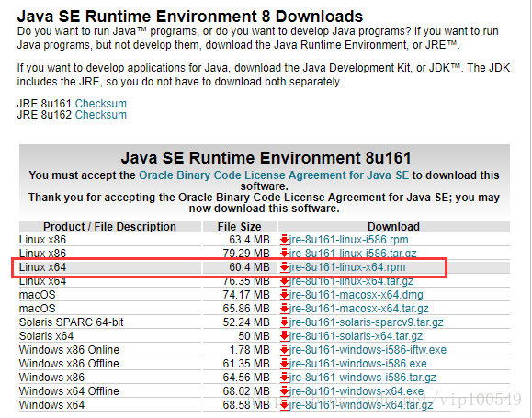
Task: Select the 61.35 MB file size cell
Action: pos(240,364)
